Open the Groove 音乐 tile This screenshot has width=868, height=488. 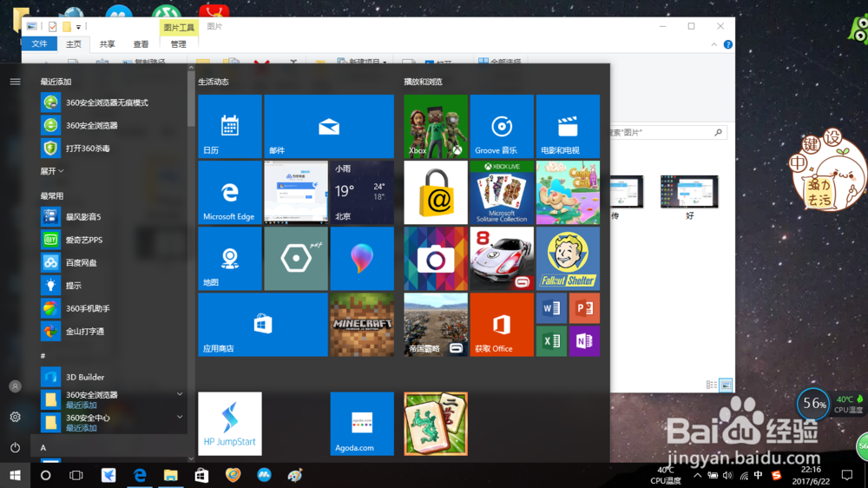tap(502, 126)
